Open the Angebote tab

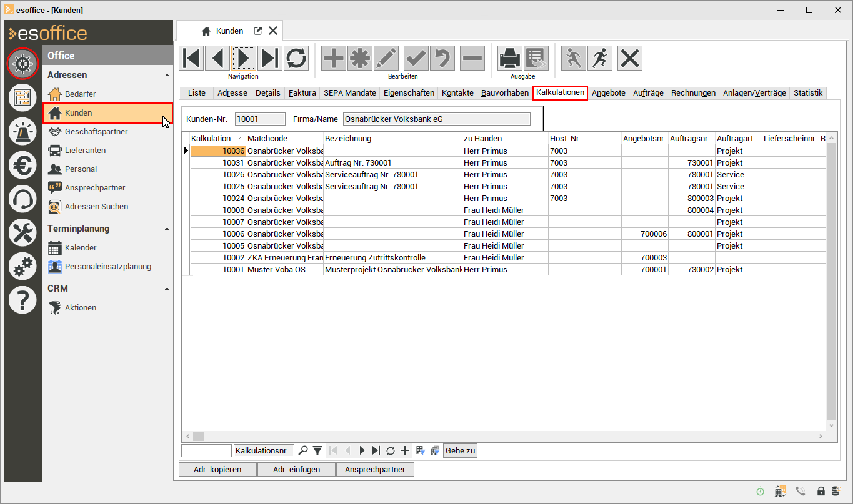[x=609, y=93]
